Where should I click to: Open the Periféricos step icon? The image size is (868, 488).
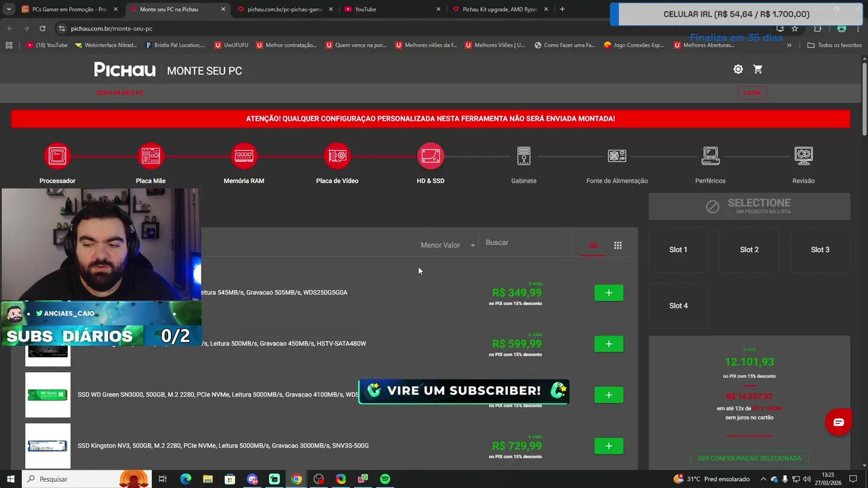(711, 156)
